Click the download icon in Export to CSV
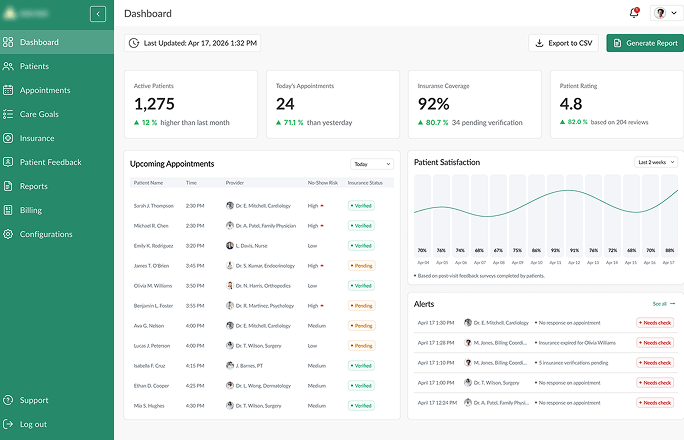Screen dimensions: 684x440 click(539, 43)
